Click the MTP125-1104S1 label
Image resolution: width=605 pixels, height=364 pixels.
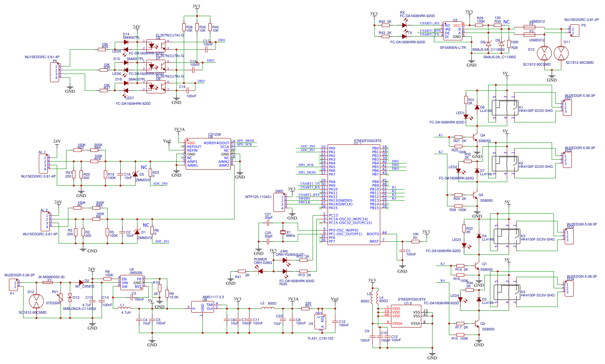(x=258, y=197)
